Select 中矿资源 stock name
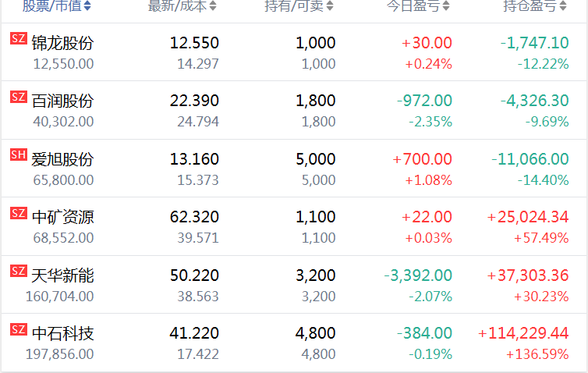This screenshot has height=373, width=588. click(62, 217)
